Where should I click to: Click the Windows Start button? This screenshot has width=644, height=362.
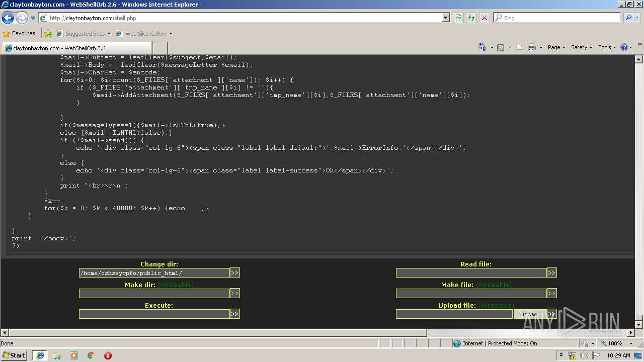coord(14,355)
